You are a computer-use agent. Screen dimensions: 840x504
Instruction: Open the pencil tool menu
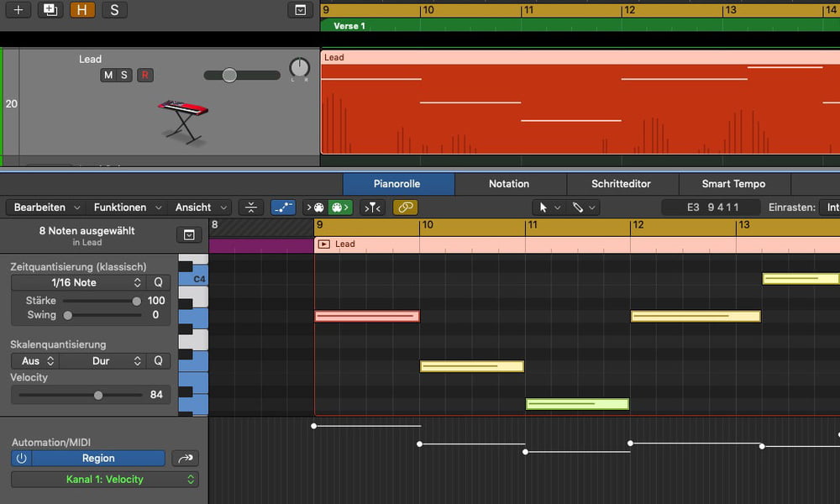point(583,207)
